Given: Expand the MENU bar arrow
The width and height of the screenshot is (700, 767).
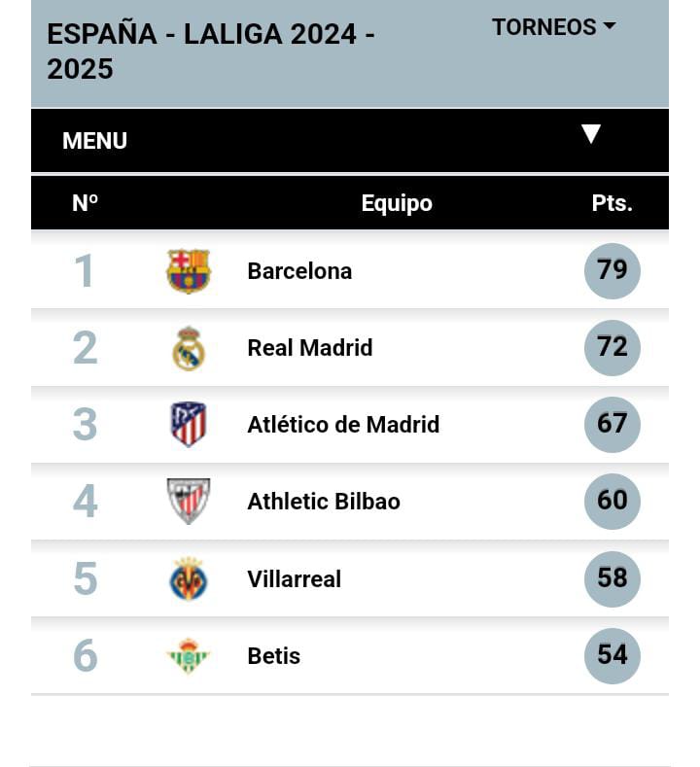Looking at the screenshot, I should point(590,133).
